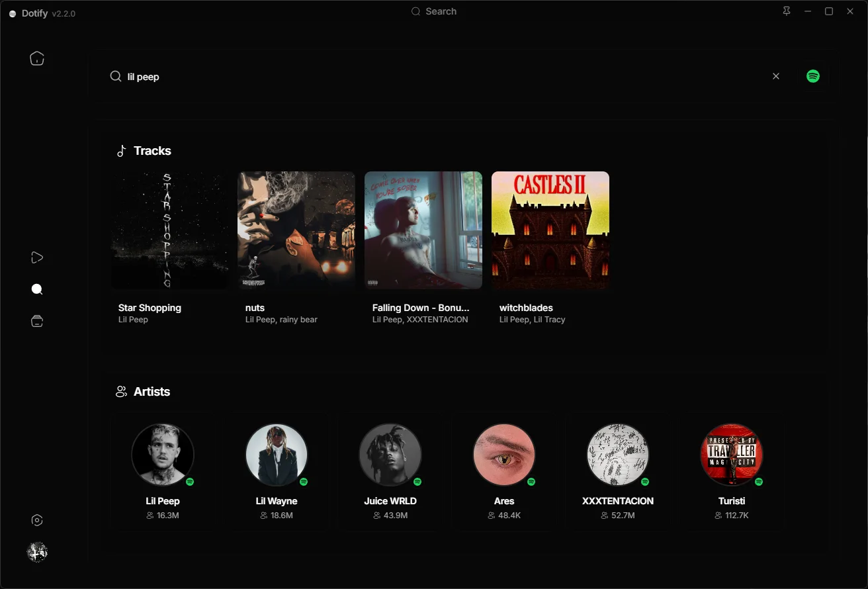Open the Lil Wayne artist photo

[x=277, y=455]
